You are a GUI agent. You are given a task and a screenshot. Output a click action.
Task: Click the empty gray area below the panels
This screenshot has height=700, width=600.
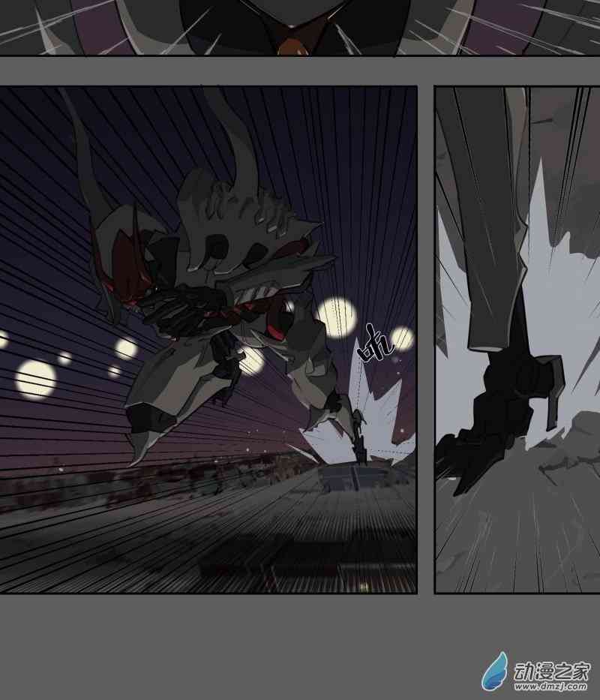225,645
